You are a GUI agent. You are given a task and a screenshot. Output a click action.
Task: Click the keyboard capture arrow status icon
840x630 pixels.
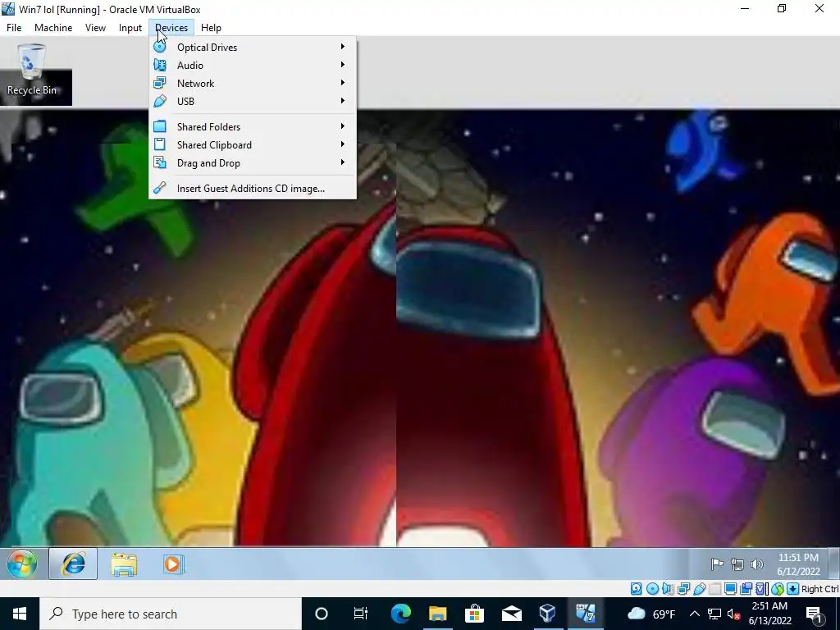coord(793,589)
